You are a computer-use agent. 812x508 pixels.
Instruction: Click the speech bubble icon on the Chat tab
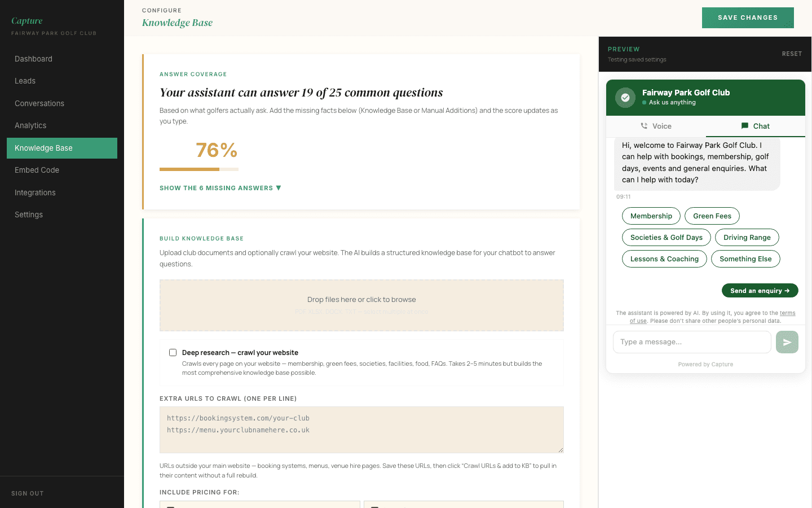[745, 126]
